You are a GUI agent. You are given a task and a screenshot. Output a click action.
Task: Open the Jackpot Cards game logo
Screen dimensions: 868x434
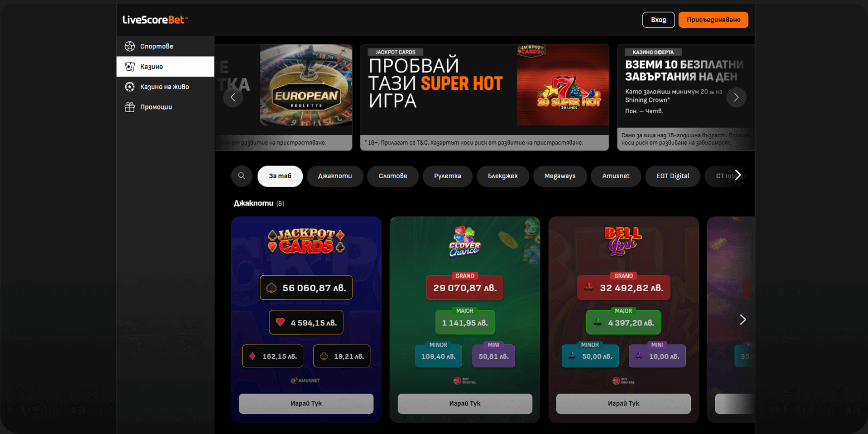click(306, 241)
